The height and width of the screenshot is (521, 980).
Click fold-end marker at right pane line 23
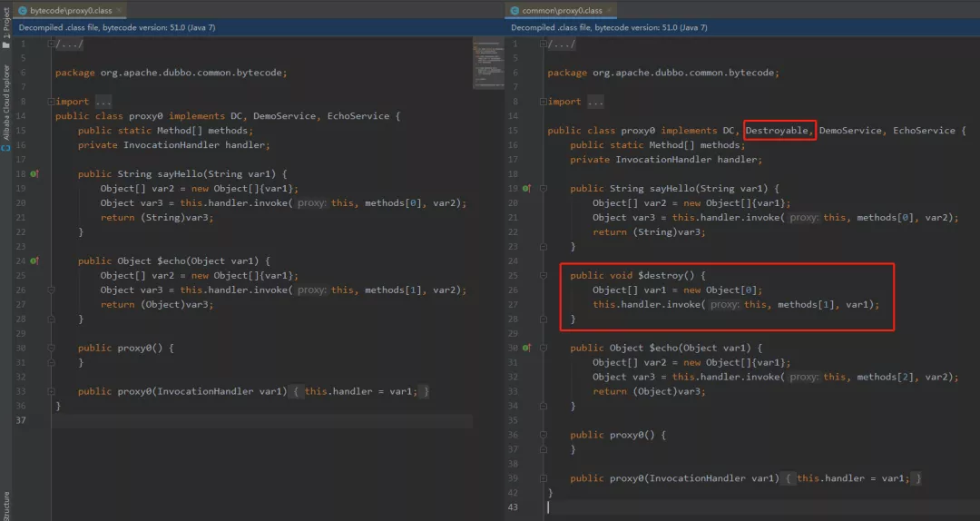tap(544, 246)
